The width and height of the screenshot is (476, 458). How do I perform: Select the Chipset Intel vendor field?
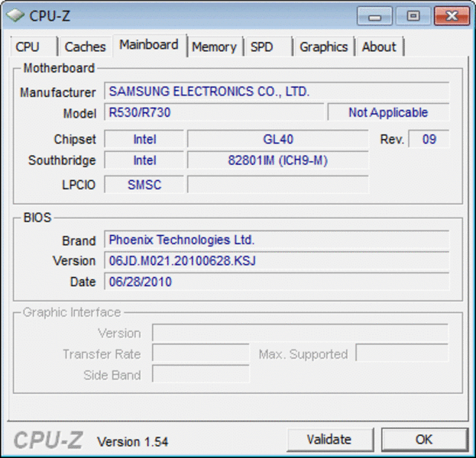(144, 139)
